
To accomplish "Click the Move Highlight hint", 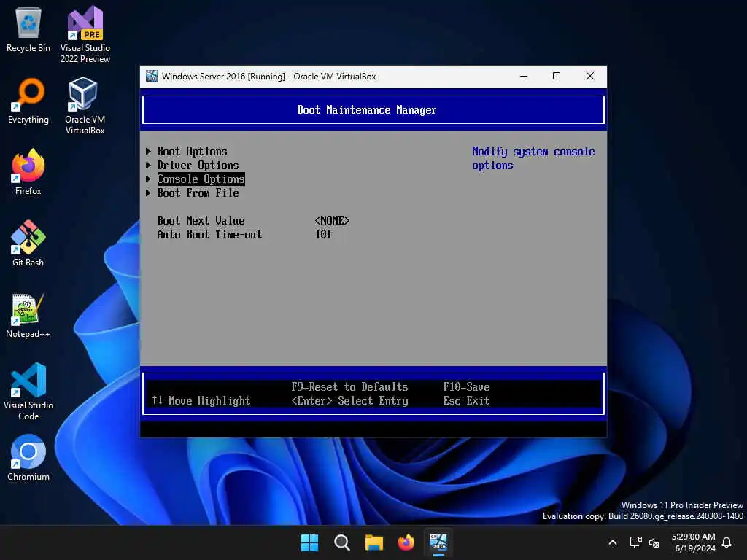I will [201, 400].
